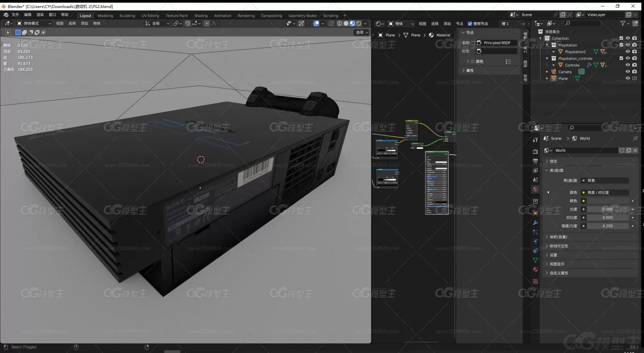Viewport: 644px width, 353px height.
Task: Switch to the UV Editing workspace tab
Action: point(150,16)
